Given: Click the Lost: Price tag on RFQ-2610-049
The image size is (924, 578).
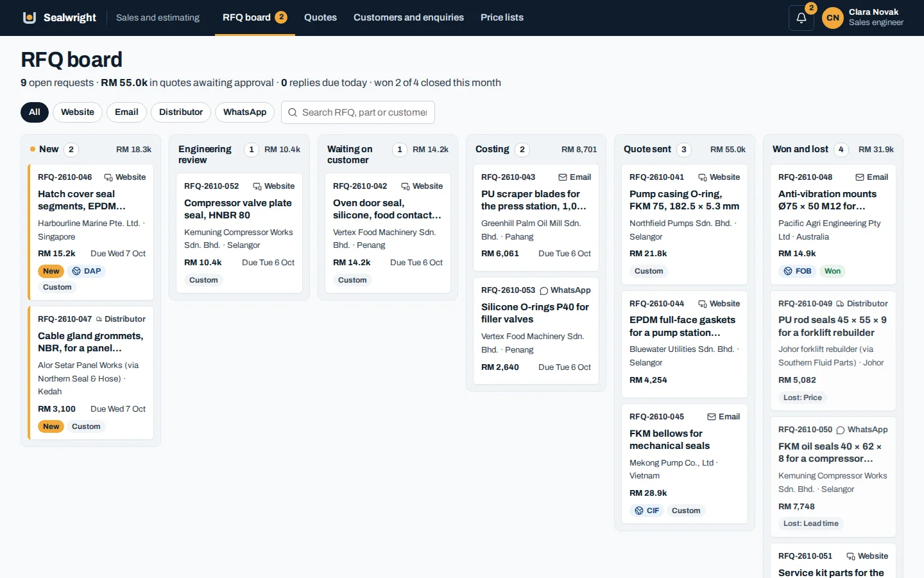Looking at the screenshot, I should pos(802,398).
